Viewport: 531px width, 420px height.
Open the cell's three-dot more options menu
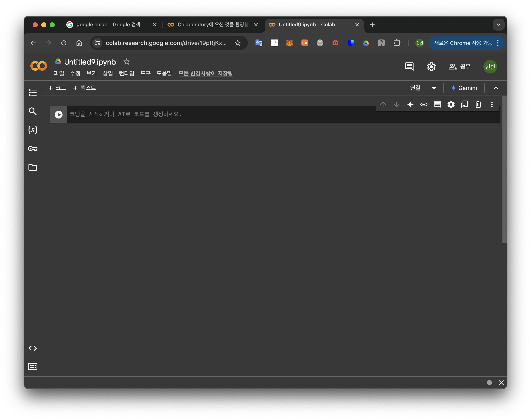(x=492, y=104)
